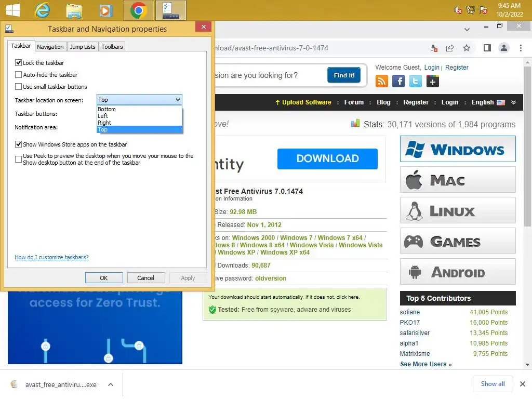Viewport: 532px width, 399px height.
Task: Open the media player taskbar icon
Action: click(x=105, y=10)
